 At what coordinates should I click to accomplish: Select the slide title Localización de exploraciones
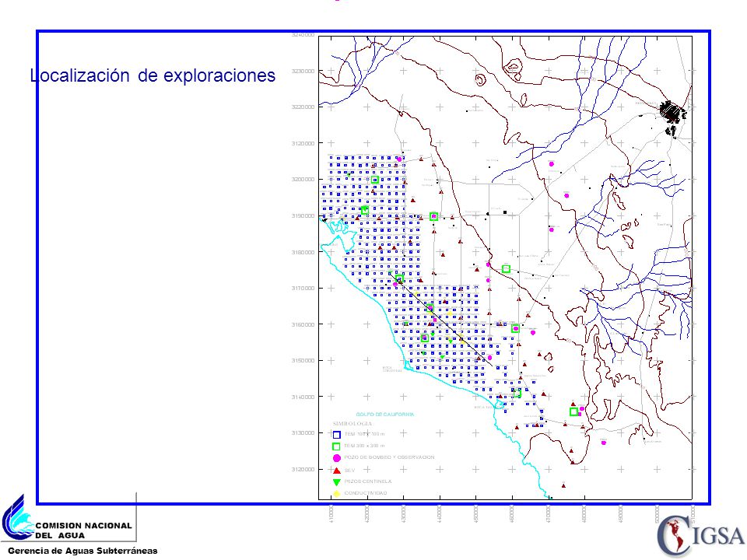point(153,75)
